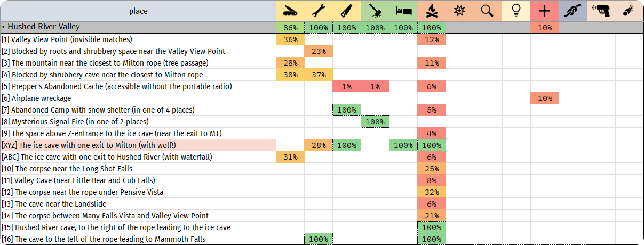
Task: Click the meteor icon in header
Action: coord(629,11)
